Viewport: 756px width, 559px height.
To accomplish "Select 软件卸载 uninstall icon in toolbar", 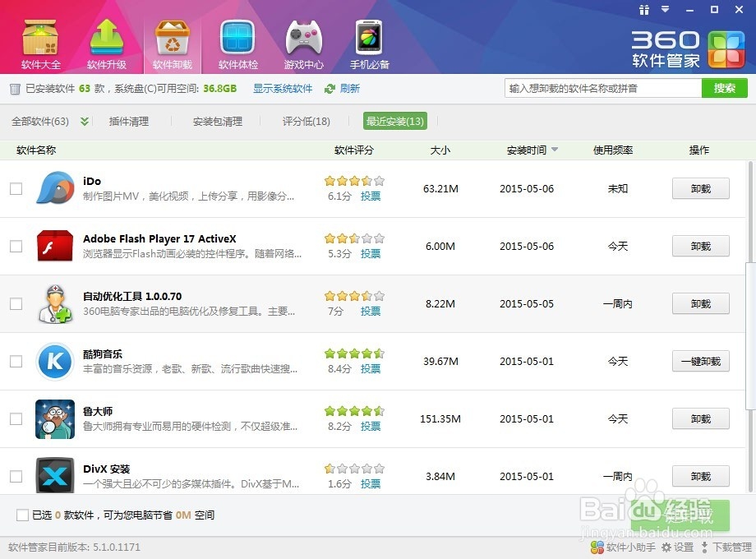I will (172, 44).
